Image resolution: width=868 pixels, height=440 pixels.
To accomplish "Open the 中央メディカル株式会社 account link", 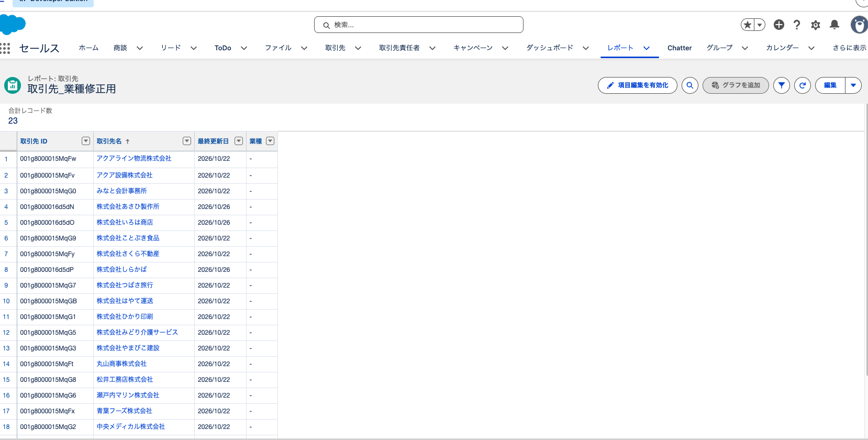I will click(x=131, y=427).
